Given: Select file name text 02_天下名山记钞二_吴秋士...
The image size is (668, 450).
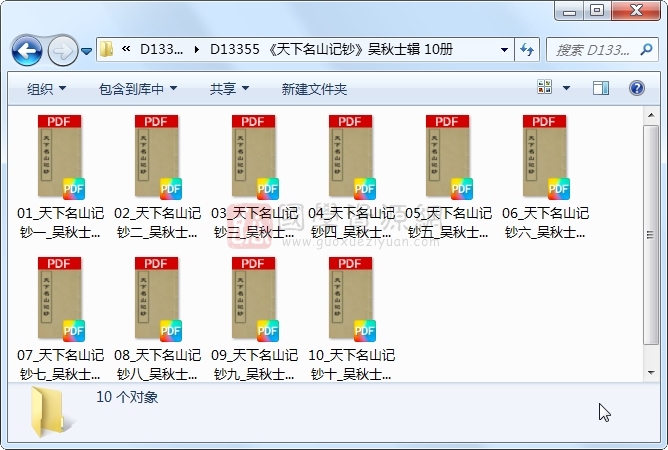Looking at the screenshot, I should tap(158, 222).
